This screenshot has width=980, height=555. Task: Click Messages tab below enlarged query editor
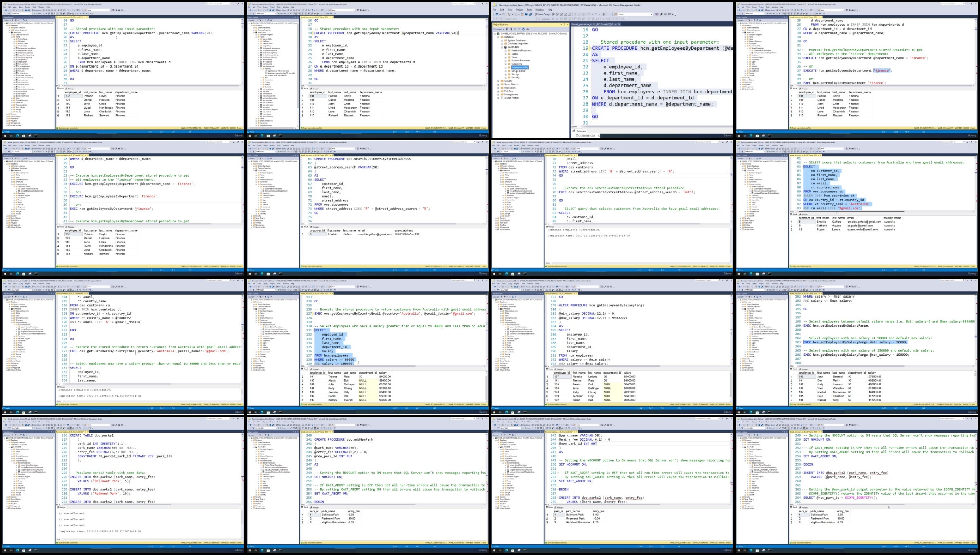tap(580, 131)
